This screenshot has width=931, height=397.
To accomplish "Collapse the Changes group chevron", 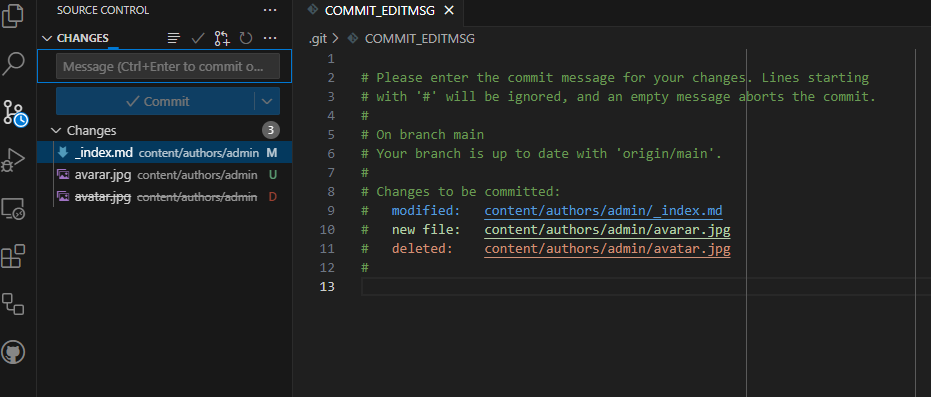I will (56, 131).
